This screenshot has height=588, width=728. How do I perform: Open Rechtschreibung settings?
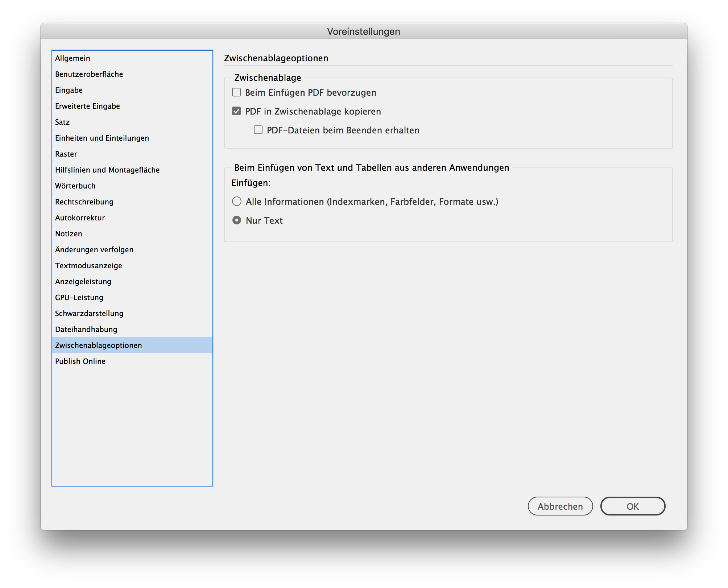84,202
